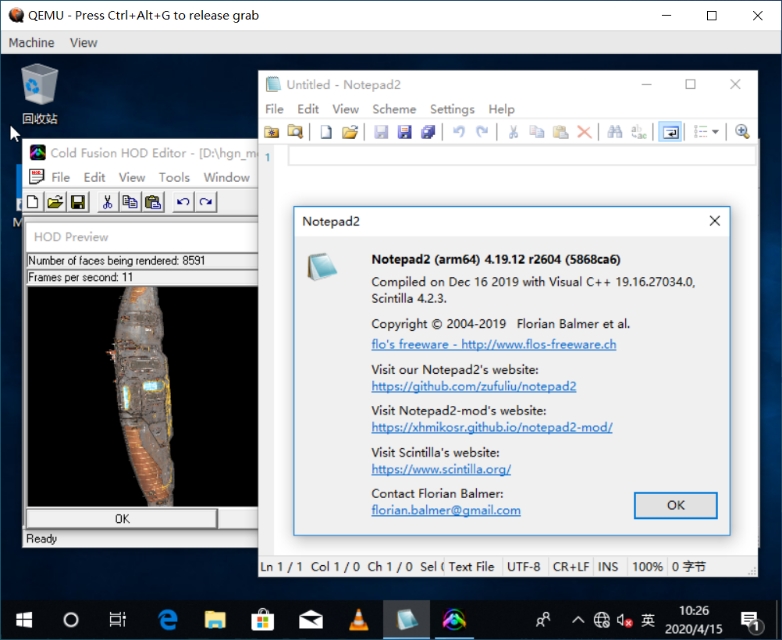Show hidden tray icons chevron
The image size is (782, 640).
pyautogui.click(x=578, y=620)
